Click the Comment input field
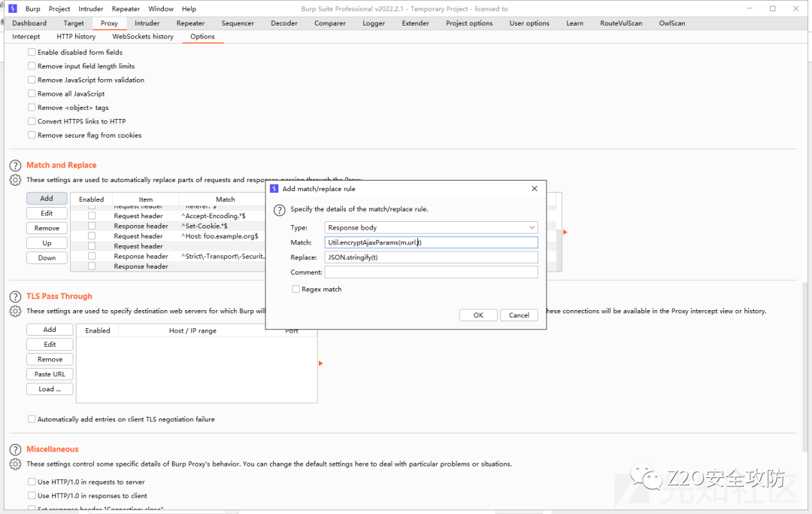The height and width of the screenshot is (514, 812). point(432,272)
